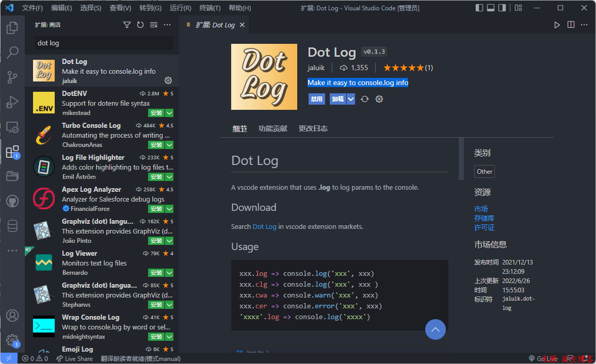Image resolution: width=596 pixels, height=364 pixels.
Task: Click the run triangle icon in editor toolbar
Action: tap(557, 25)
